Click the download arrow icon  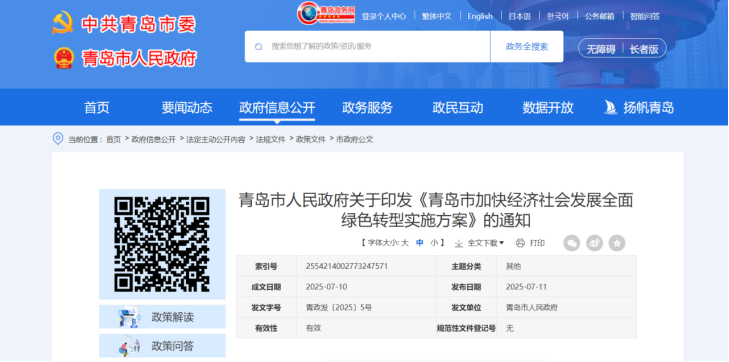pyautogui.click(x=458, y=243)
